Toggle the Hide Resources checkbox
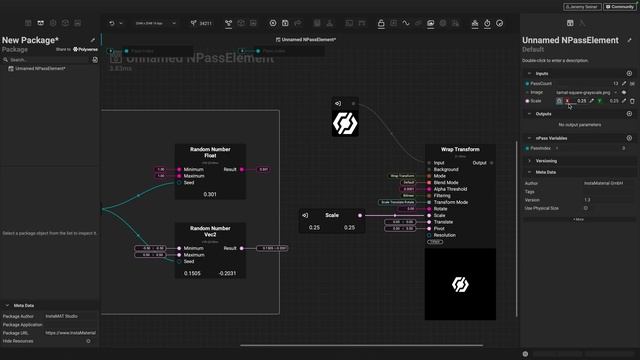Screen dimensions: 640x360 (88, 341)
